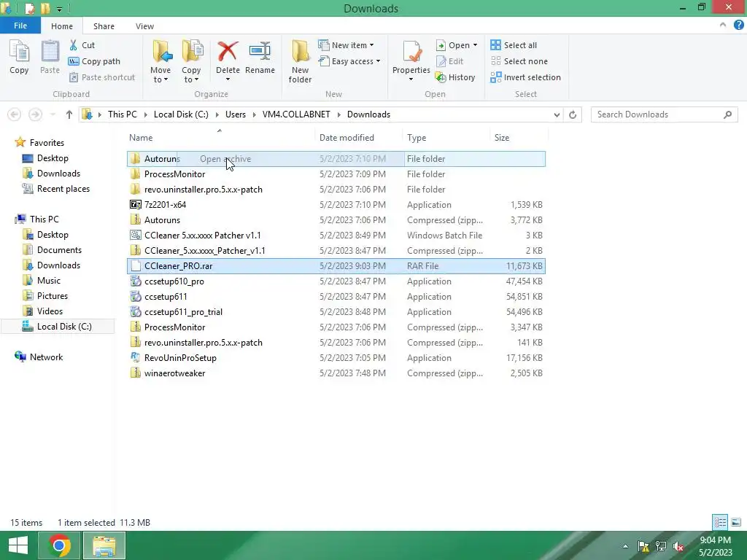The height and width of the screenshot is (560, 747).
Task: Select the ccsetup610_pro application
Action: pos(336,281)
